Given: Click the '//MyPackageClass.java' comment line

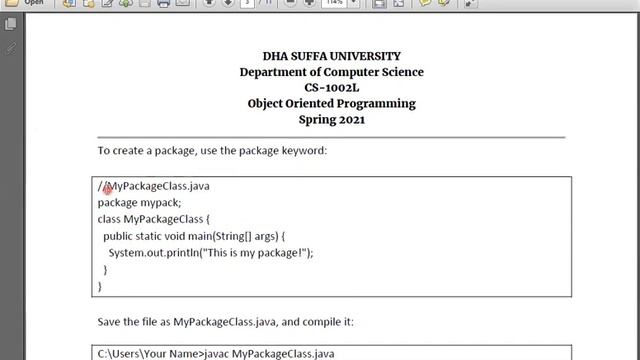Looking at the screenshot, I should click(x=153, y=186).
